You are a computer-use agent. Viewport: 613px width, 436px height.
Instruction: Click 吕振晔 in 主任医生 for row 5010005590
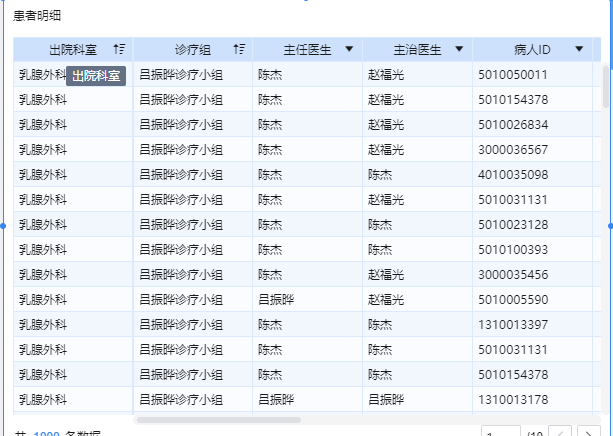point(276,300)
